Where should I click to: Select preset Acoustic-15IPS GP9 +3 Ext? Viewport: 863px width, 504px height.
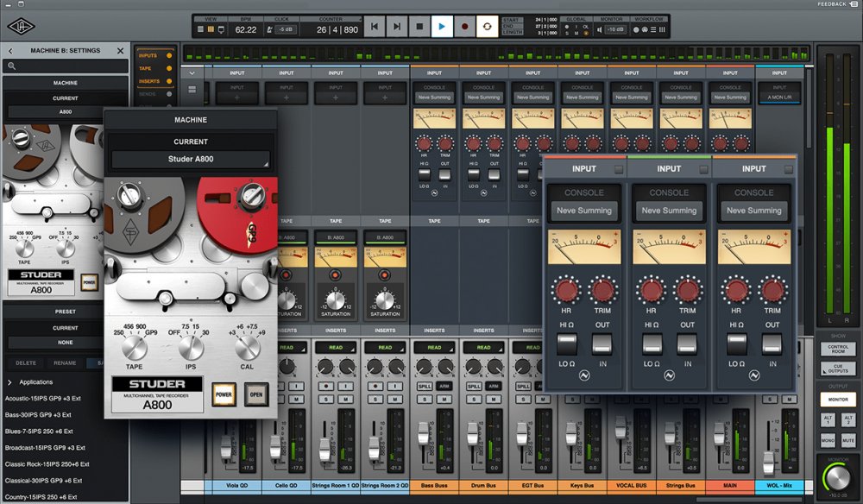click(x=43, y=399)
